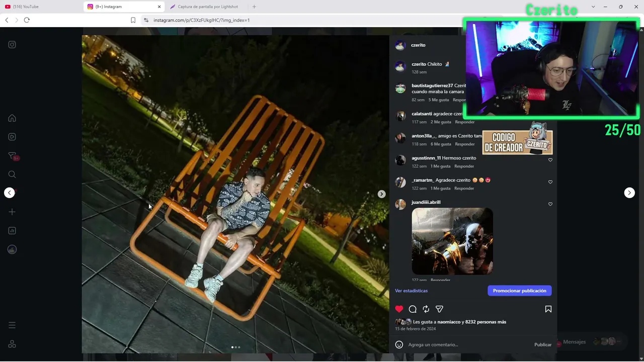Image resolution: width=644 pixels, height=362 pixels.
Task: Reply to agusstinnn_11's comment with Responder
Action: pos(464,166)
